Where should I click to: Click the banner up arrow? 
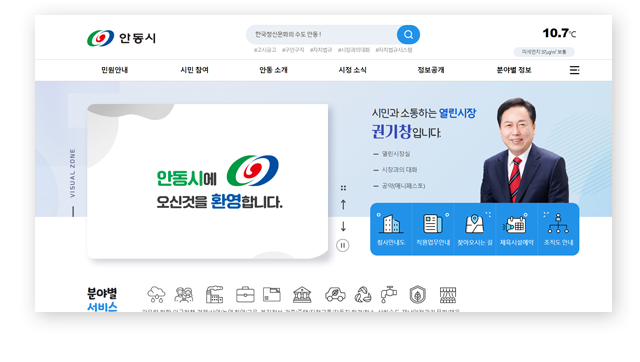point(343,204)
